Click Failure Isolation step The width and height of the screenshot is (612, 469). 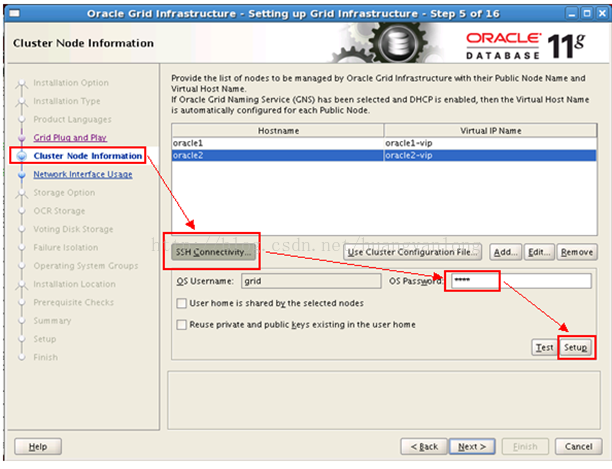coord(66,247)
